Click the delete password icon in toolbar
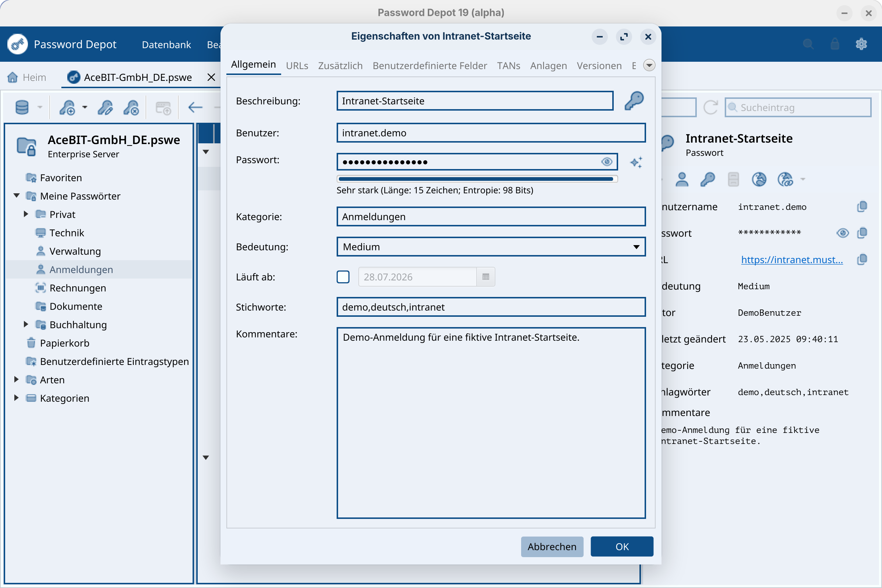Viewport: 882px width, 588px height. (x=131, y=108)
